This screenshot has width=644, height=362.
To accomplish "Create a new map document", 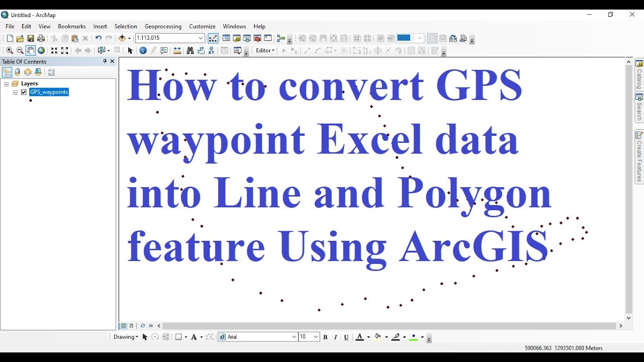I will tap(10, 38).
